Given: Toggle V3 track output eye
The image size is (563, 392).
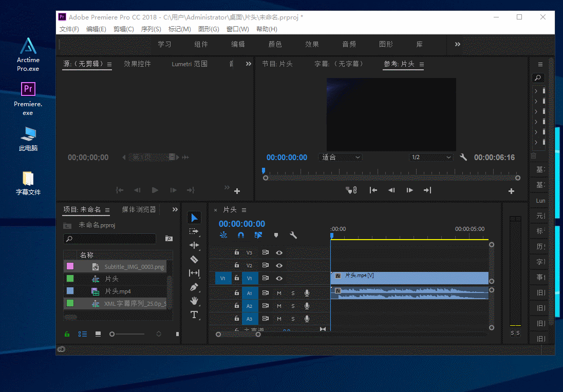Looking at the screenshot, I should tap(279, 252).
